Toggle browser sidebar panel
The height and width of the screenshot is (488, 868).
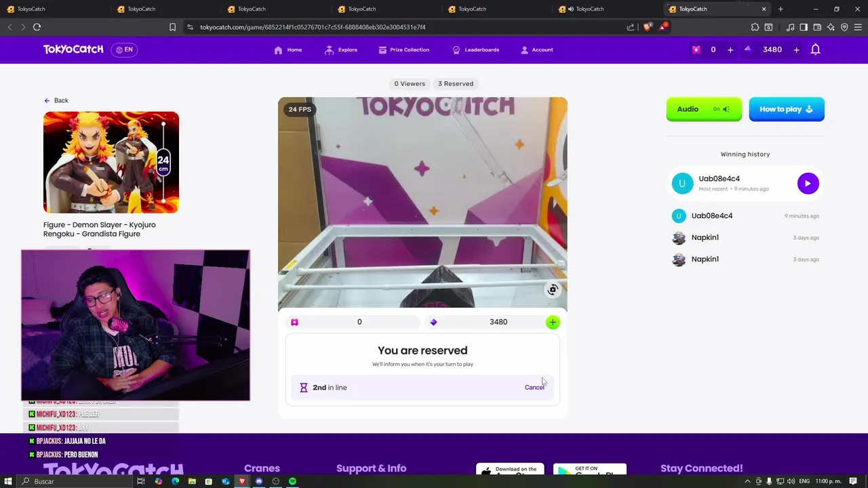(804, 27)
